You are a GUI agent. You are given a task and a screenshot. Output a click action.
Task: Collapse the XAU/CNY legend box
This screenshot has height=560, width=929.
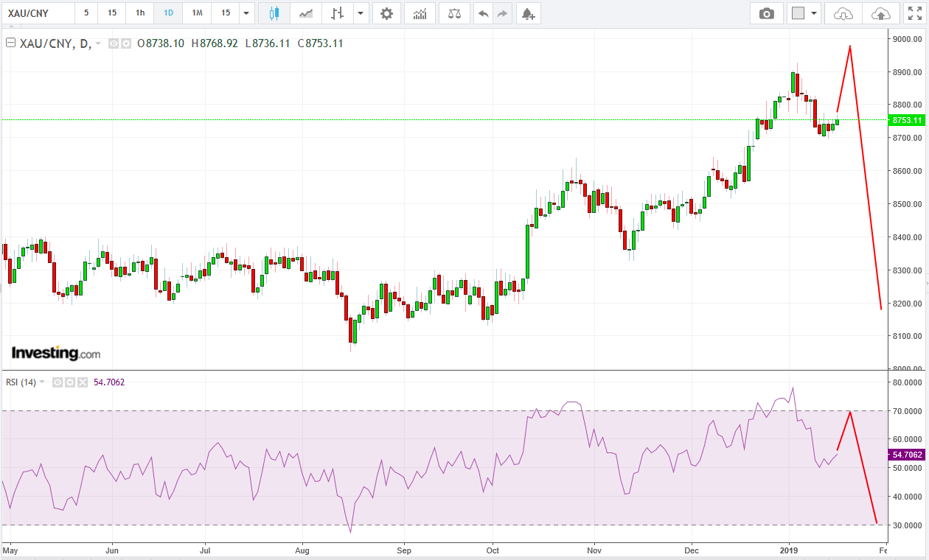pos(10,43)
